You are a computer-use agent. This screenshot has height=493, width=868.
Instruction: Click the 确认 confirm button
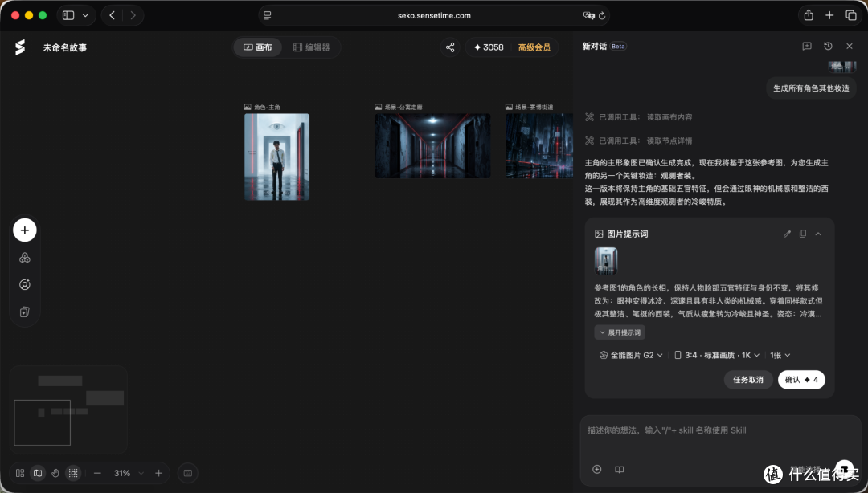pos(801,380)
